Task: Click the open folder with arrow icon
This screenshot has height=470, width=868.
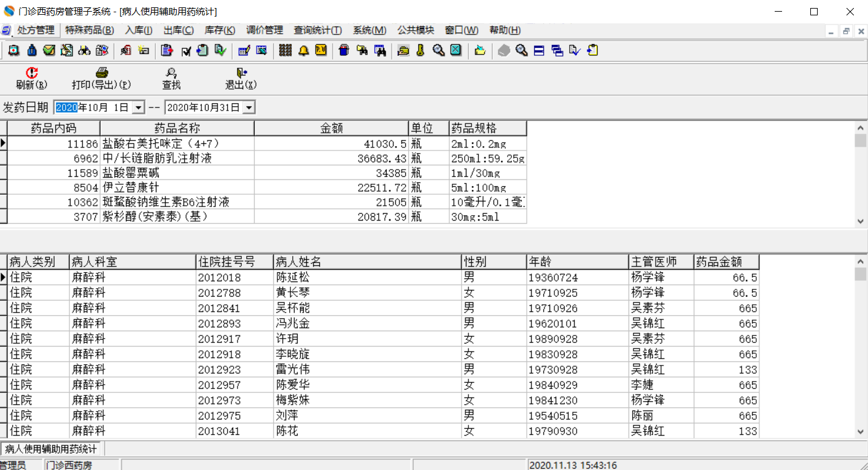Action: click(480, 50)
